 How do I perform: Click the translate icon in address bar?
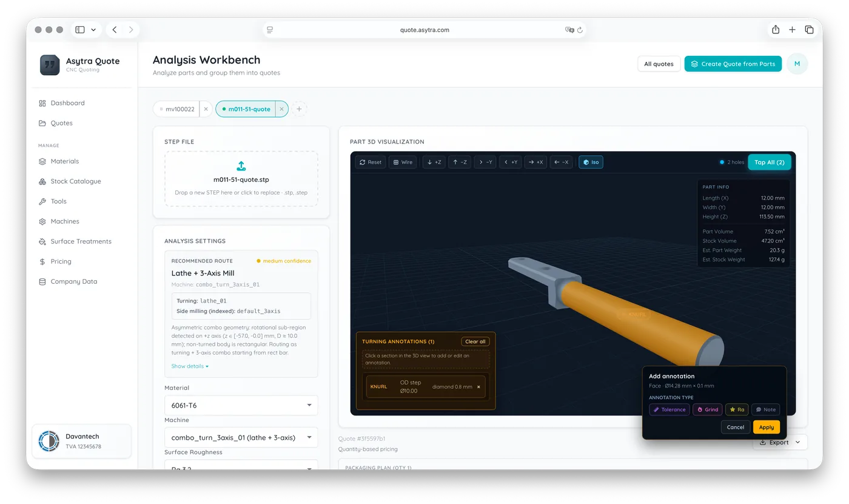click(x=569, y=30)
